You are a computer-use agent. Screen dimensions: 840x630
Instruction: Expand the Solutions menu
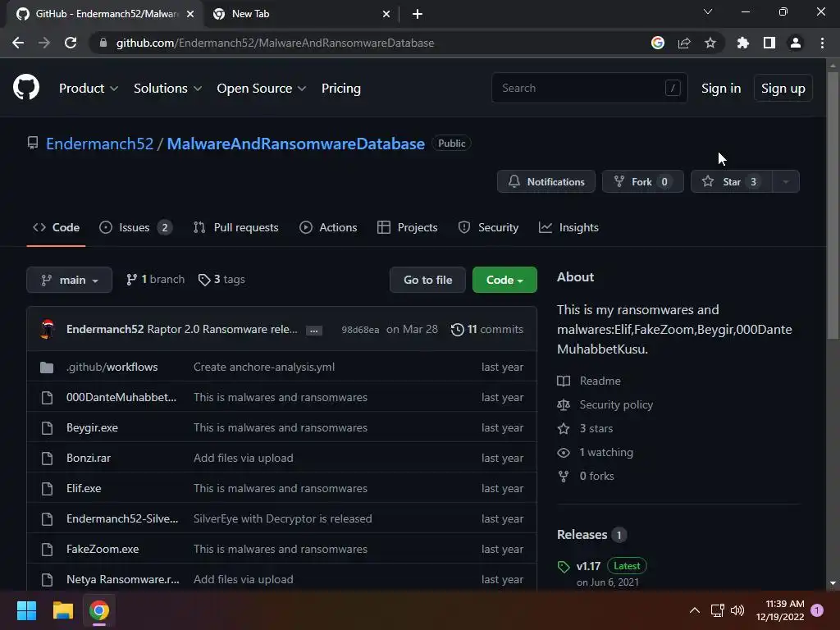pyautogui.click(x=167, y=89)
